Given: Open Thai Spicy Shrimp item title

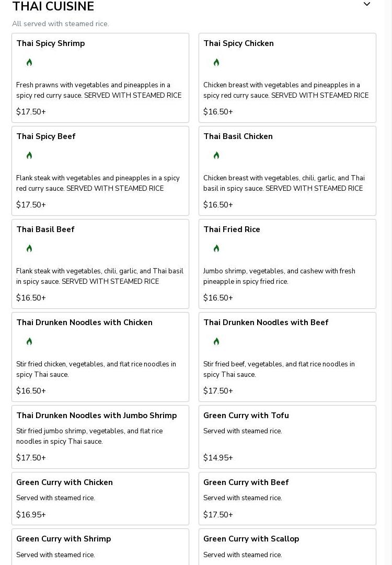Looking at the screenshot, I should click(x=51, y=43).
